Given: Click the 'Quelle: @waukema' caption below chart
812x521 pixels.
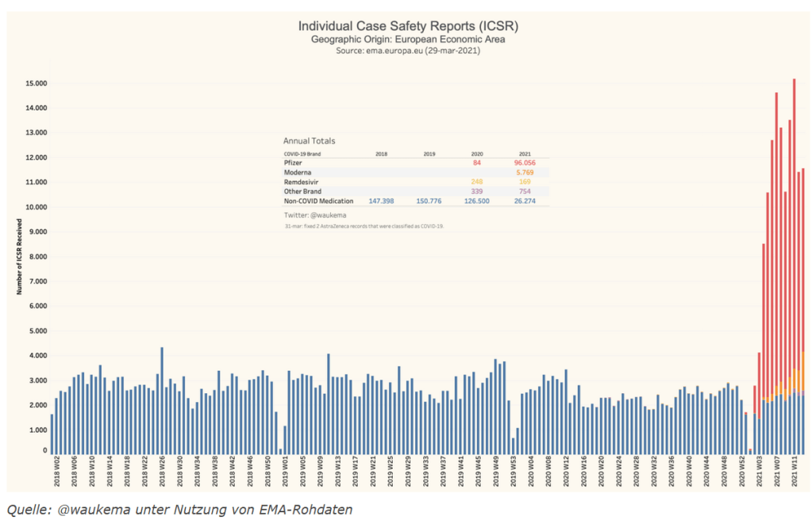Looking at the screenshot, I should pyautogui.click(x=179, y=508).
